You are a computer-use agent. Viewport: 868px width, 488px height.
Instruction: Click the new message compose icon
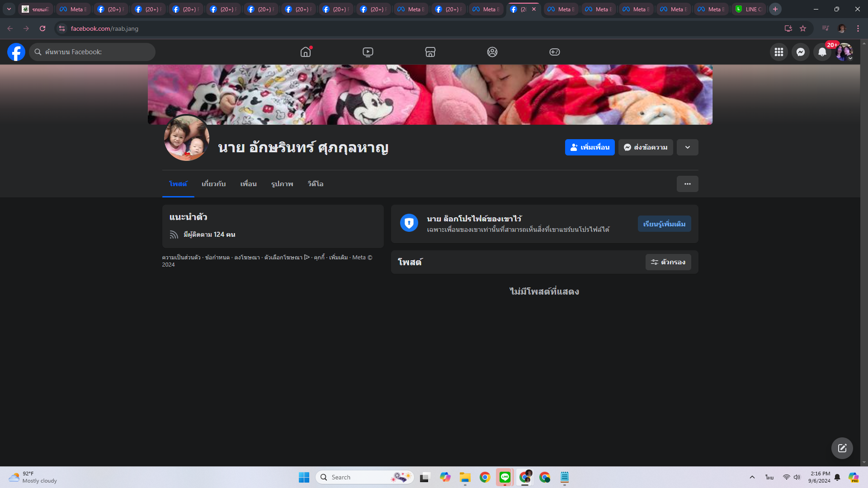[x=842, y=448]
